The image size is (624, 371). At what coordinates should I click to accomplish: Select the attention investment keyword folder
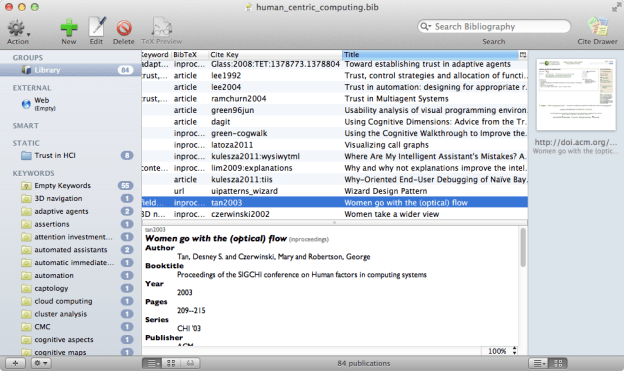70,237
